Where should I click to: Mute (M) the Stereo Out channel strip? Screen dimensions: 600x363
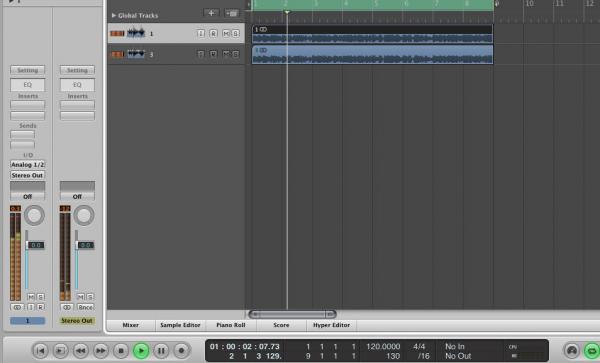coord(80,297)
